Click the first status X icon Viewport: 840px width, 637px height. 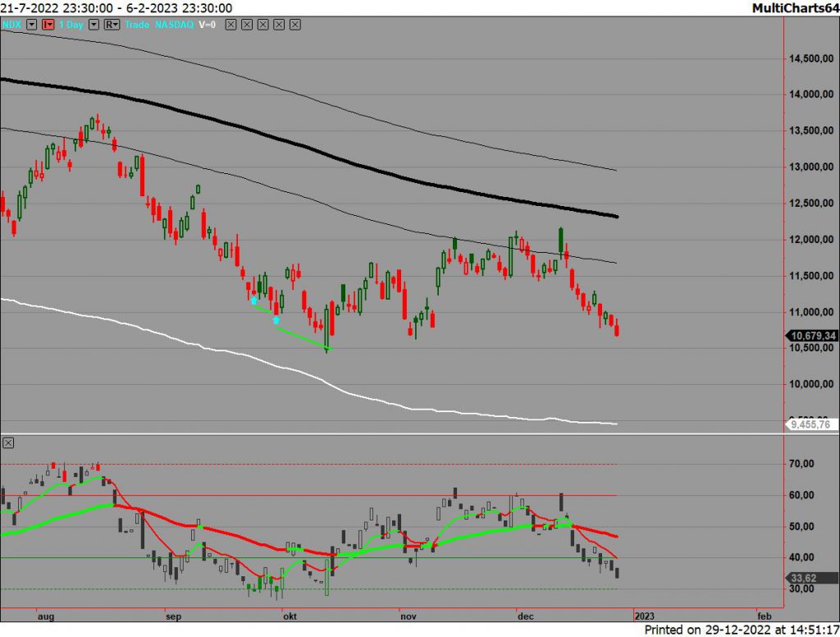pyautogui.click(x=230, y=25)
